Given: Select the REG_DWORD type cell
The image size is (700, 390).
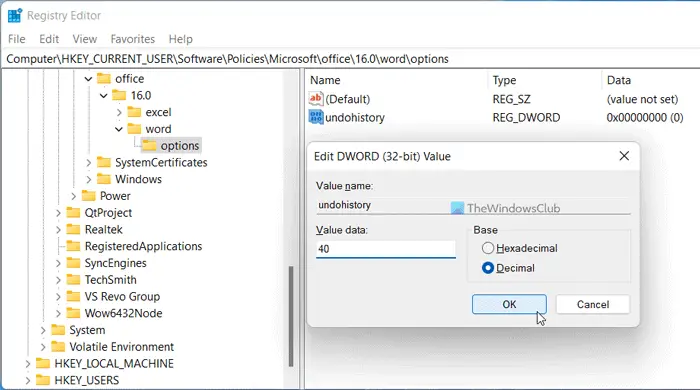Looking at the screenshot, I should click(x=526, y=117).
